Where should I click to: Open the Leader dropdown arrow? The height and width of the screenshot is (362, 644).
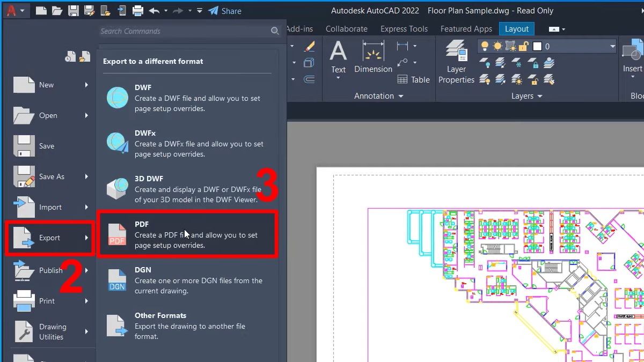click(x=415, y=63)
